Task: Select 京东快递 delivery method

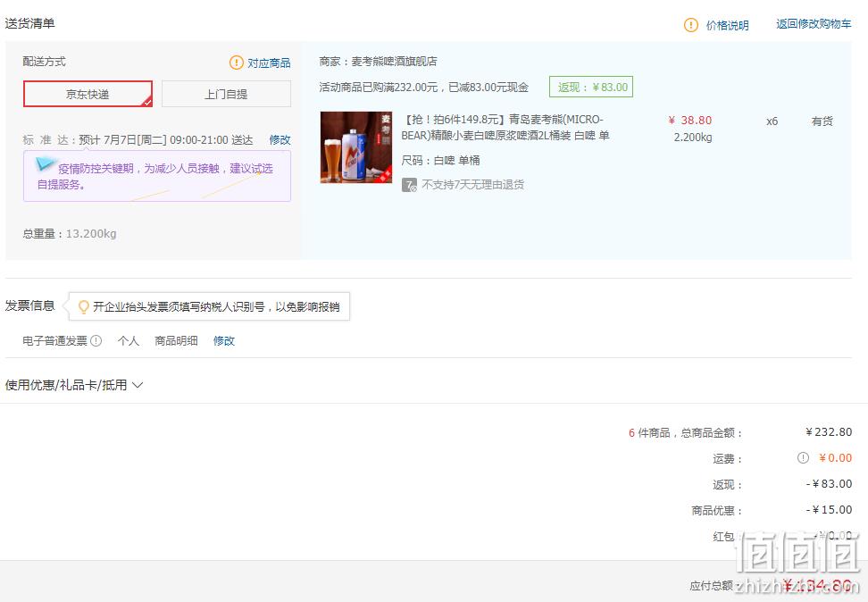Action: click(x=88, y=94)
